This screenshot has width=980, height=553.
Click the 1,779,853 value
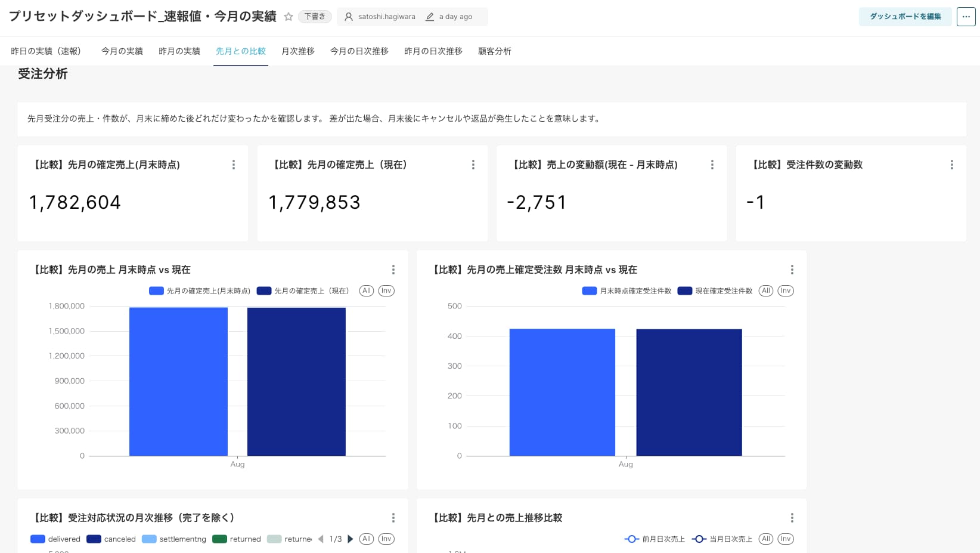point(315,203)
